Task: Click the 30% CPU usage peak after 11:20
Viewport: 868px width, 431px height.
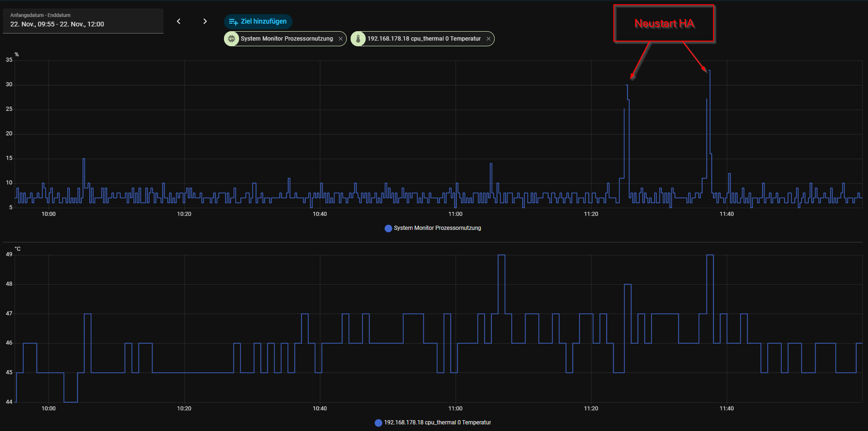Action: [x=627, y=85]
